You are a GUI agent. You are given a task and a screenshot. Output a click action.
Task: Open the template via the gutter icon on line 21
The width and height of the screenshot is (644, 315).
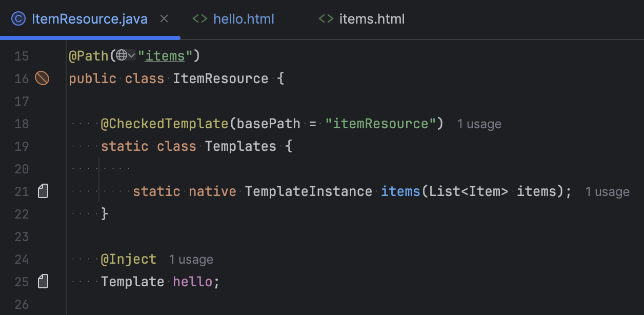tap(43, 191)
